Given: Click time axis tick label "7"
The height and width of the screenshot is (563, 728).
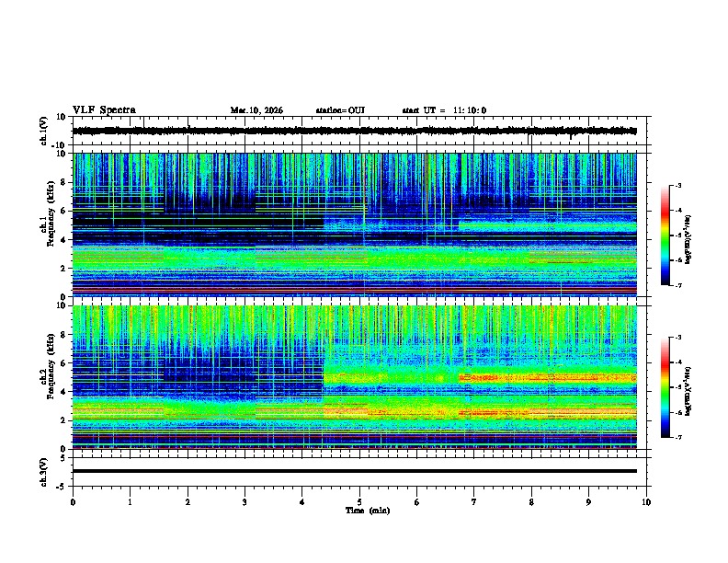Looking at the screenshot, I should click(474, 502).
